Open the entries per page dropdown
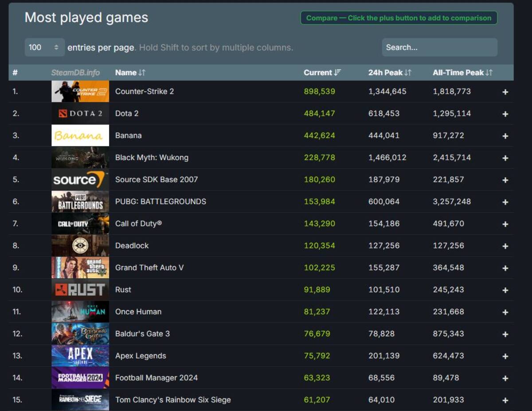This screenshot has height=411, width=532. pyautogui.click(x=44, y=47)
